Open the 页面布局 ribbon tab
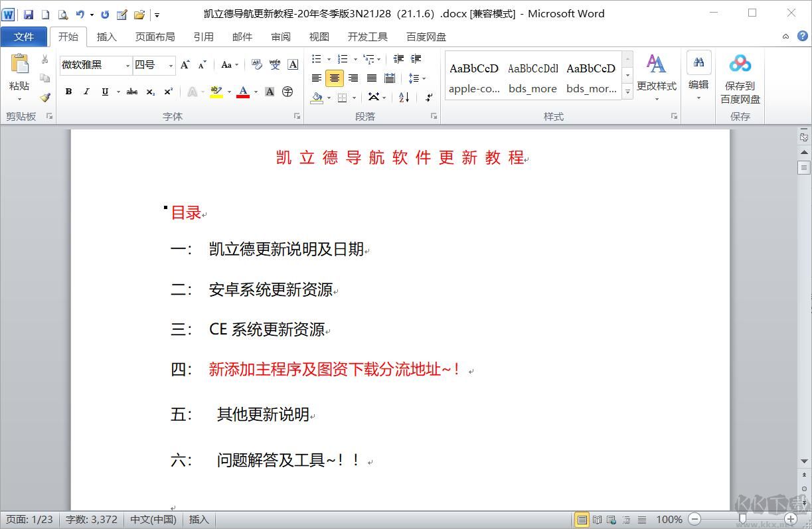 click(x=155, y=37)
